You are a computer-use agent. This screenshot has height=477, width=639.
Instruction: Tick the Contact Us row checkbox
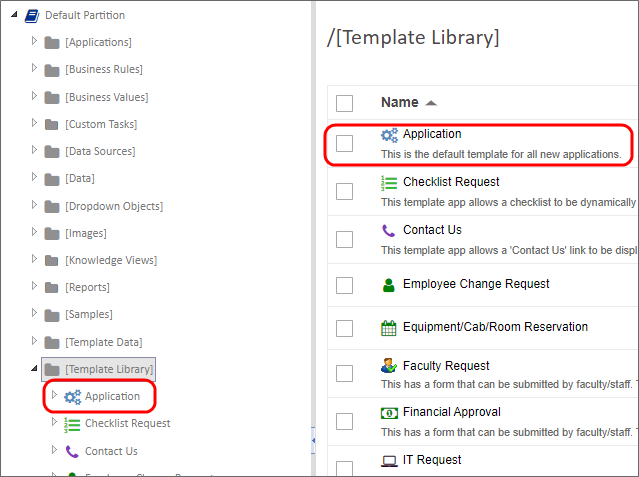tap(344, 238)
